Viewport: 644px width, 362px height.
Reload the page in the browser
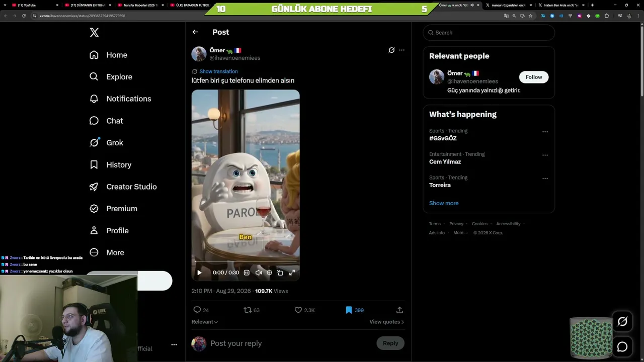tap(24, 16)
